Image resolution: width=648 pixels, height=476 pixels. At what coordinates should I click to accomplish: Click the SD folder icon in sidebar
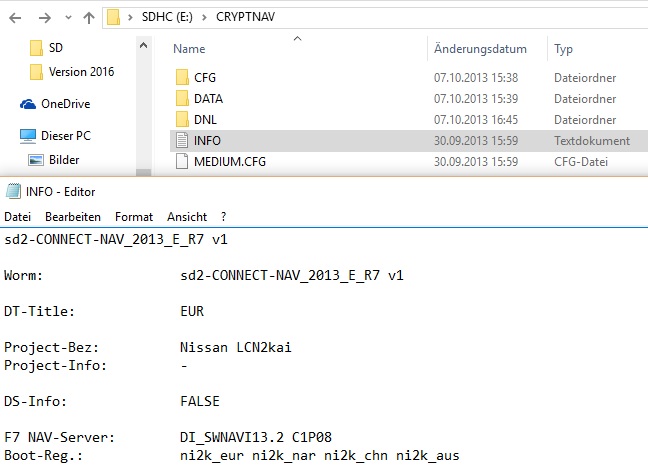pyautogui.click(x=36, y=48)
